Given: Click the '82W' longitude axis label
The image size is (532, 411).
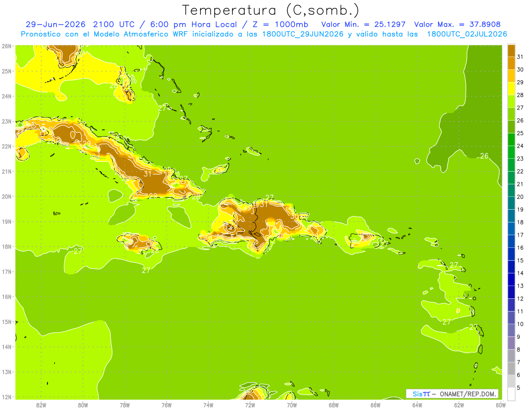Looking at the screenshot, I should (x=41, y=405).
